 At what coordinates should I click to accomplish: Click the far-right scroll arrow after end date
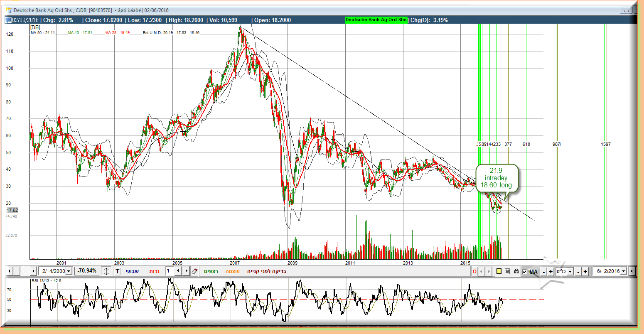(x=632, y=271)
